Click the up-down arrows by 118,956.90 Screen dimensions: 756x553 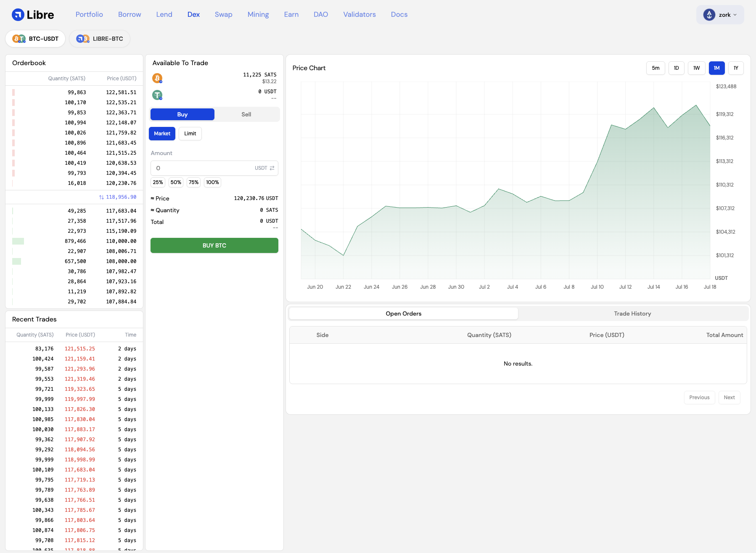[x=101, y=197]
